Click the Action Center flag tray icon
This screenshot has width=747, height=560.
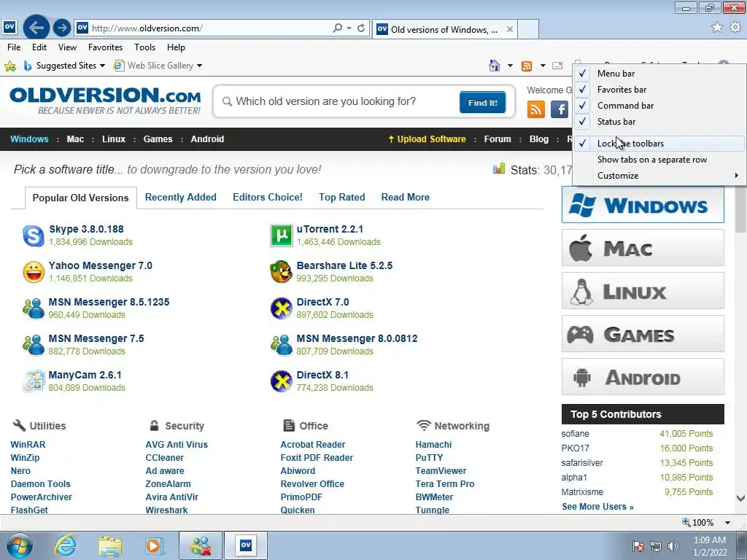pos(638,545)
